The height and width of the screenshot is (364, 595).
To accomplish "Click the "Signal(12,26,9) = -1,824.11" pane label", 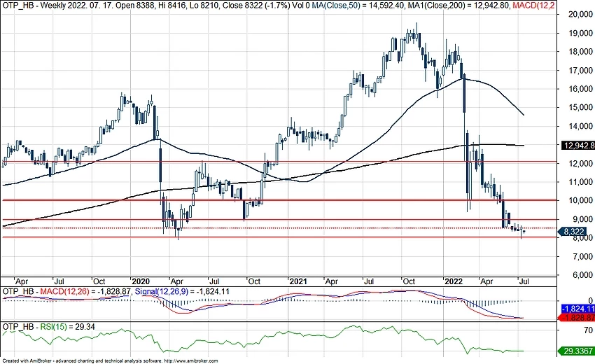I will point(182,291).
